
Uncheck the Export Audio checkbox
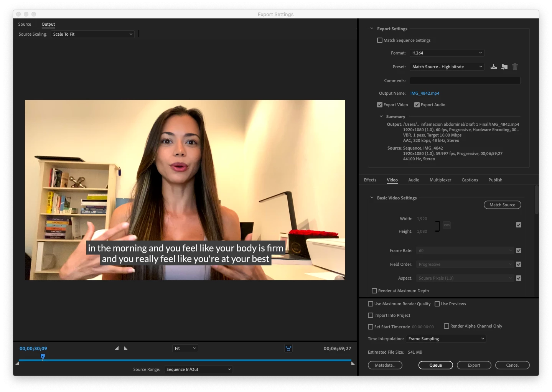(x=417, y=105)
